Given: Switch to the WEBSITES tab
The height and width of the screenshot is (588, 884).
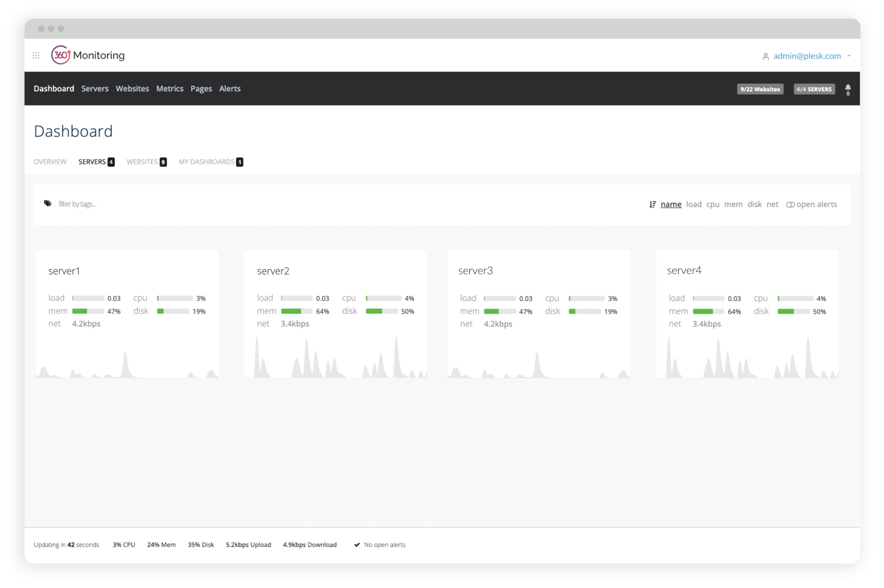Looking at the screenshot, I should [143, 161].
